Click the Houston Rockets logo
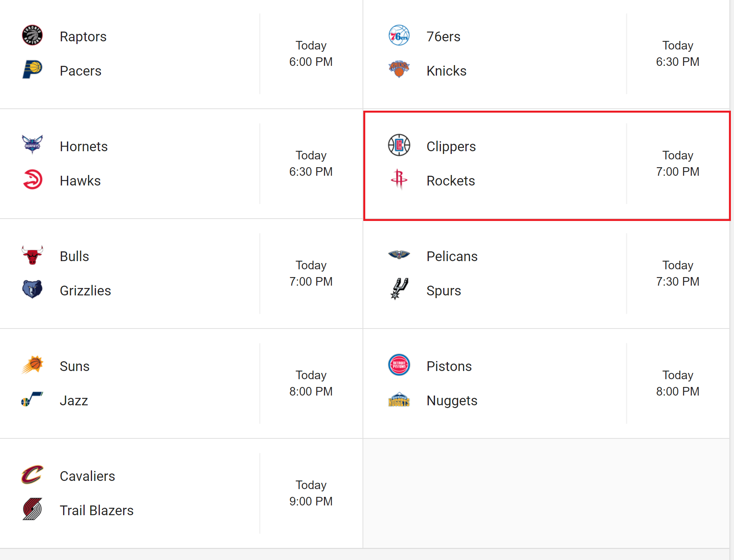This screenshot has height=560, width=734. [x=399, y=179]
